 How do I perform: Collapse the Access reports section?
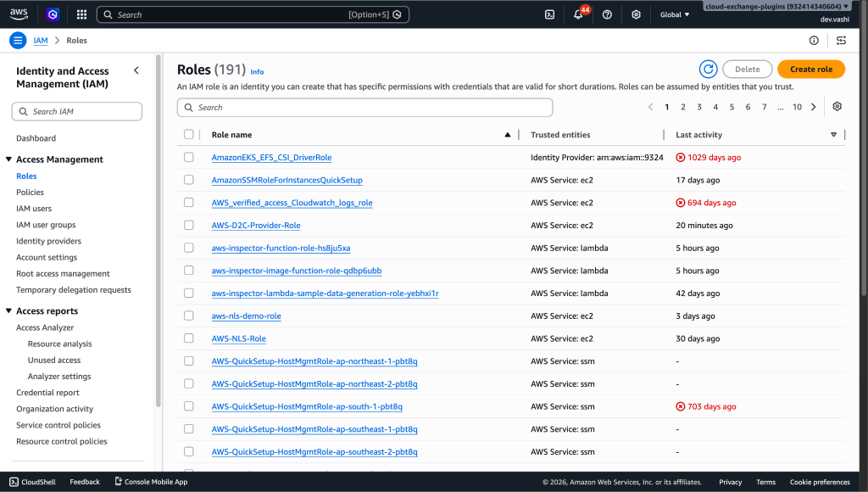(x=8, y=310)
